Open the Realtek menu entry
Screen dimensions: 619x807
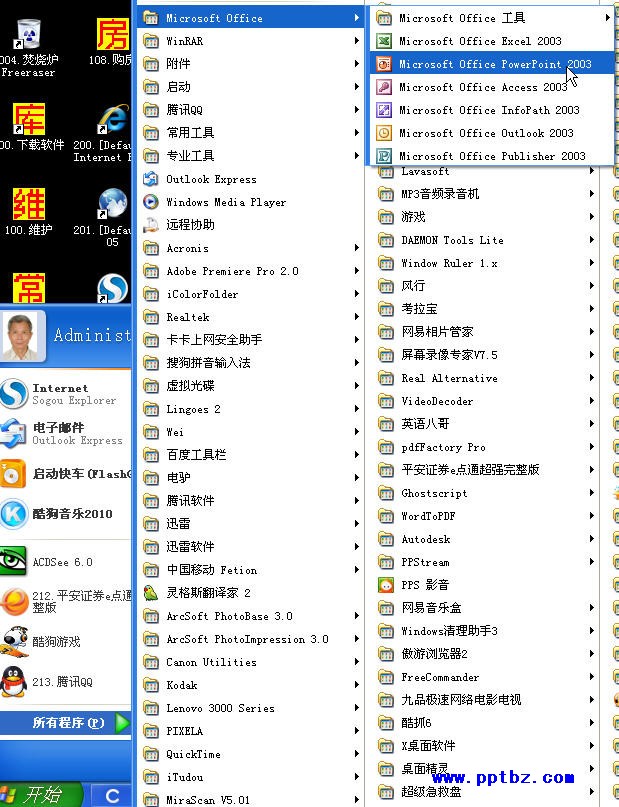251,317
